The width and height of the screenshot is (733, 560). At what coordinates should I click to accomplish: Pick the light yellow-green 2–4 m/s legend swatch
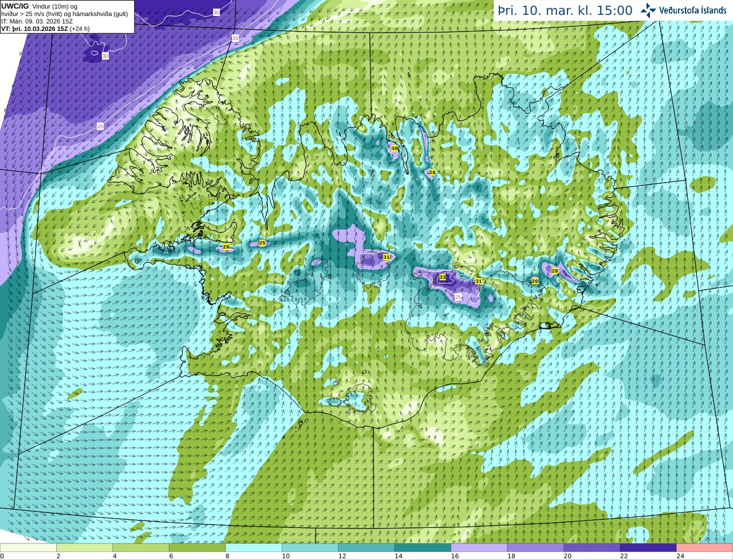pos(85,548)
